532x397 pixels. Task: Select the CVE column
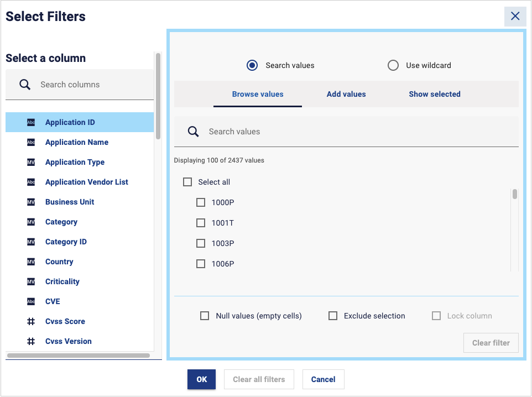pyautogui.click(x=80, y=301)
